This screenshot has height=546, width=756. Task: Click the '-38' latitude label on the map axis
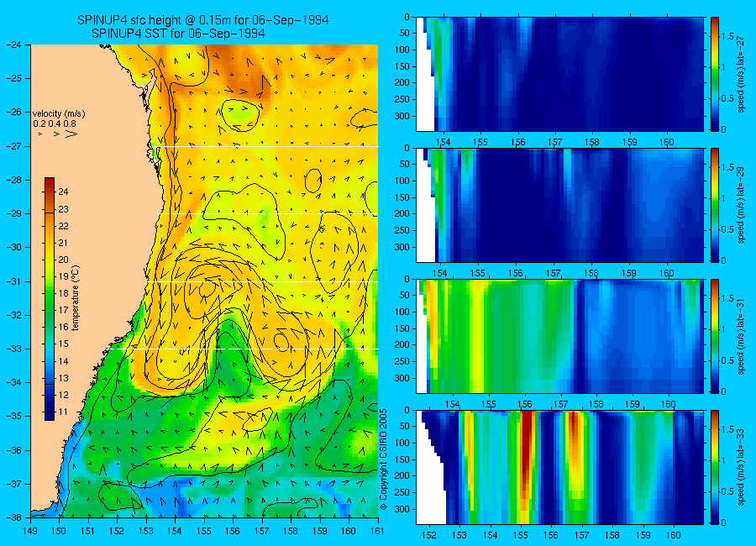pos(14,517)
